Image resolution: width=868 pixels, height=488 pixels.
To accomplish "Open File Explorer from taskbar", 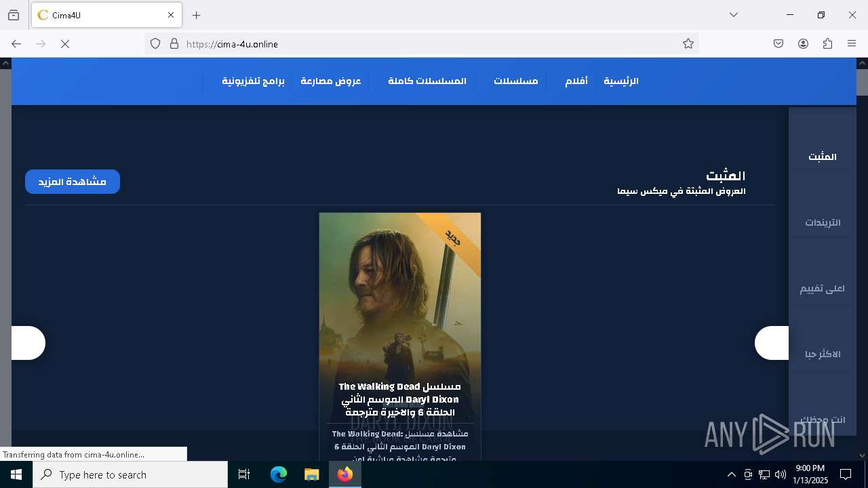I will click(311, 474).
